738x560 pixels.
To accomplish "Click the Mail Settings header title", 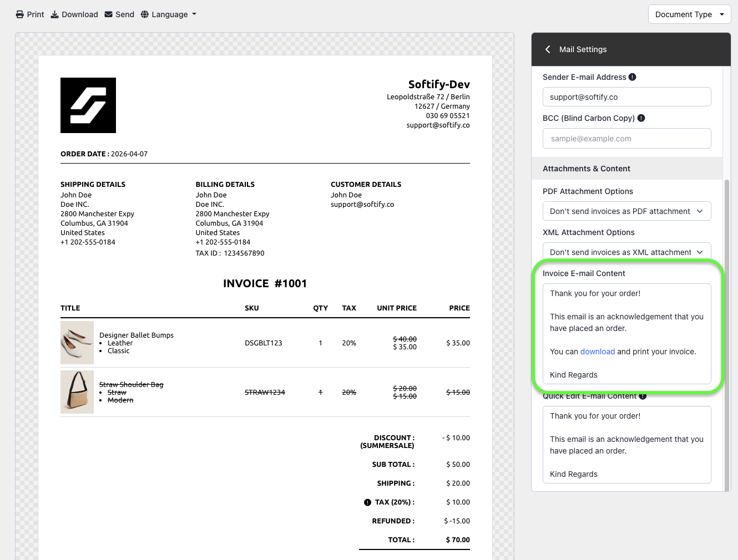I will [x=583, y=49].
